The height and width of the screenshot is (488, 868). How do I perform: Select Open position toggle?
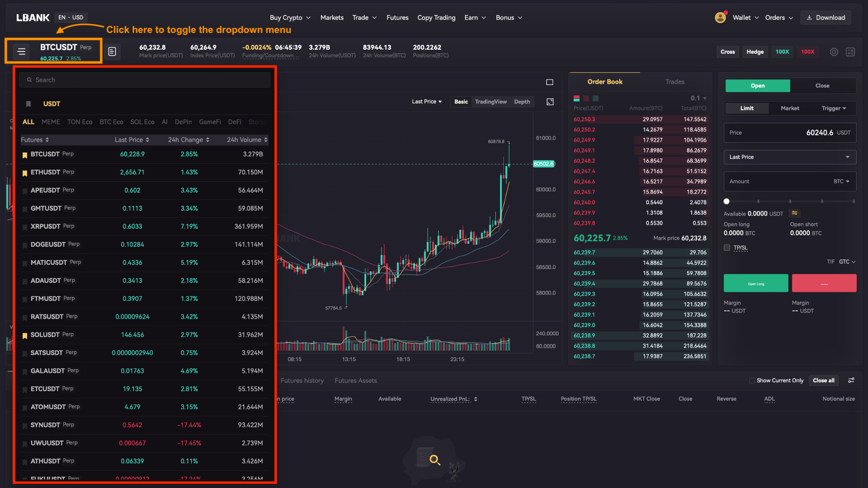pyautogui.click(x=758, y=86)
